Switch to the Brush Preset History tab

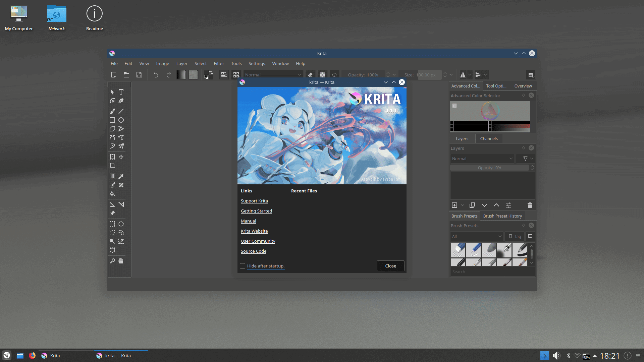click(502, 216)
